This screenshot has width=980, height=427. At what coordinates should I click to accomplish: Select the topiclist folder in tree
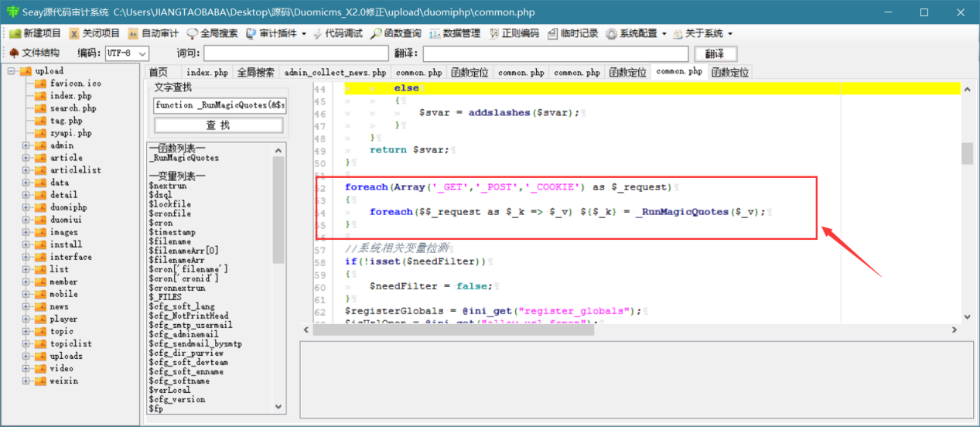(70, 343)
